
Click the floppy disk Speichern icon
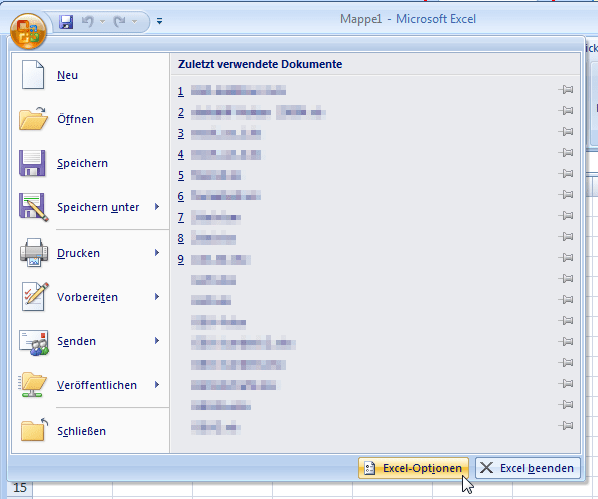[32, 163]
